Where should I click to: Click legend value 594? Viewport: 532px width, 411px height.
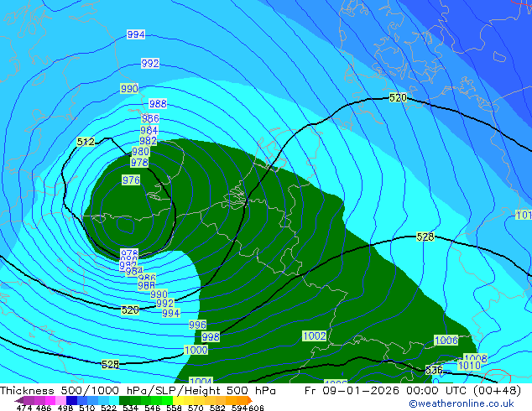[239, 408]
